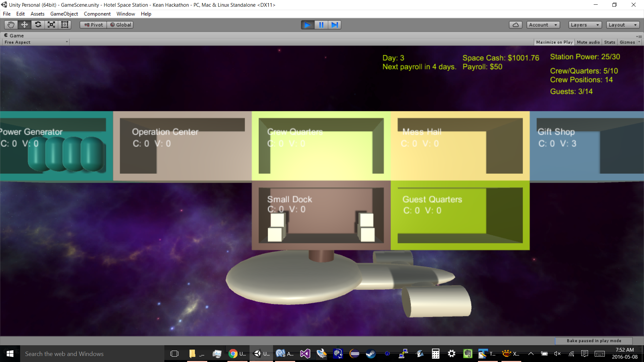The image size is (644, 362).
Task: Toggle Global handle rotation
Action: (x=120, y=25)
